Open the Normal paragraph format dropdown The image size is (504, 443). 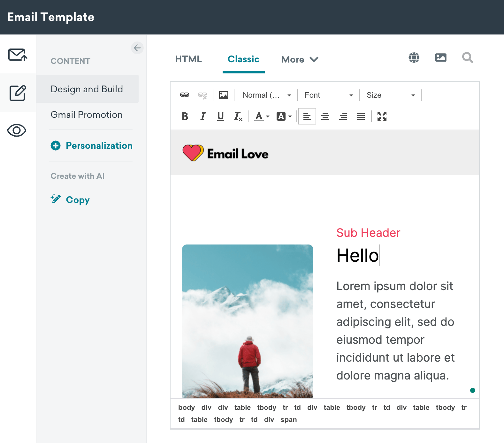click(267, 95)
